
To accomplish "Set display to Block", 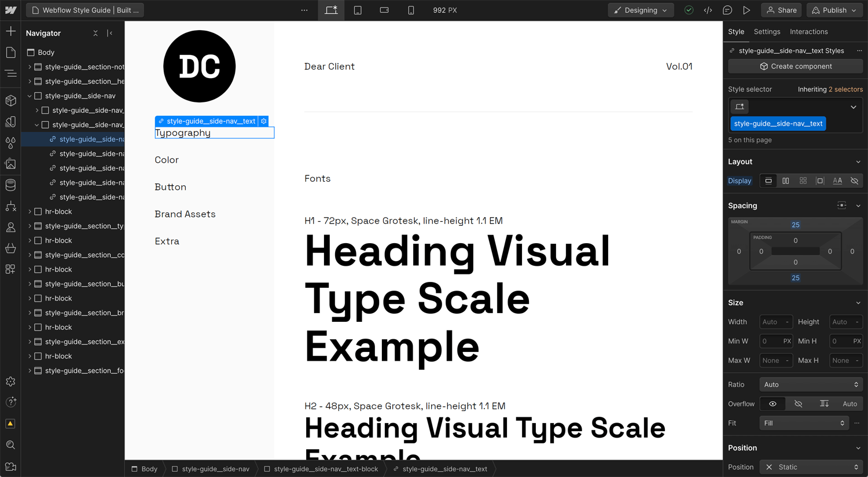I will pos(768,181).
